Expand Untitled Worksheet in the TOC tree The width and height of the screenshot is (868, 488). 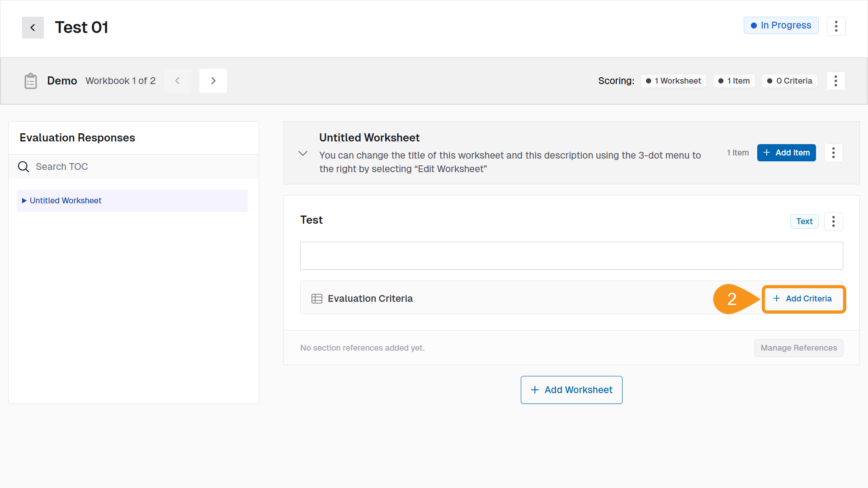click(24, 201)
